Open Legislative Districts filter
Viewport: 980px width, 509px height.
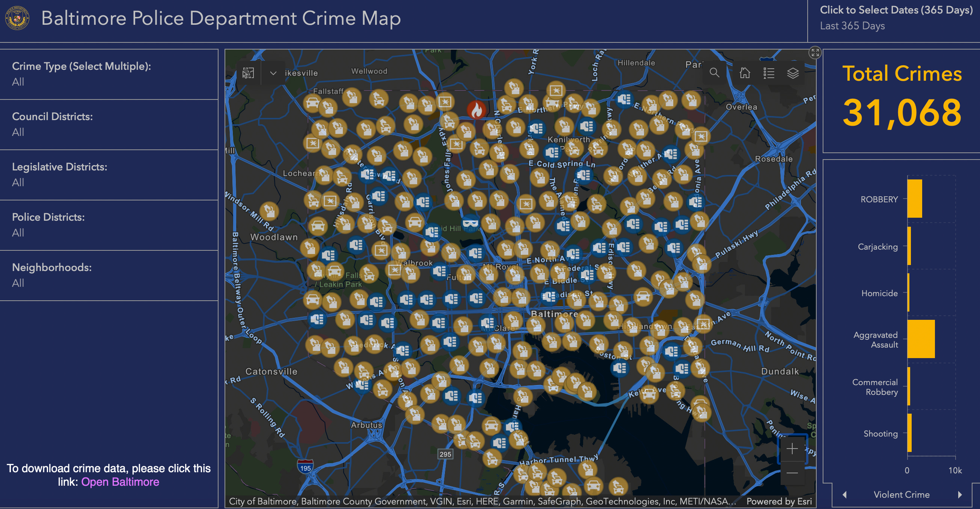[x=109, y=175]
